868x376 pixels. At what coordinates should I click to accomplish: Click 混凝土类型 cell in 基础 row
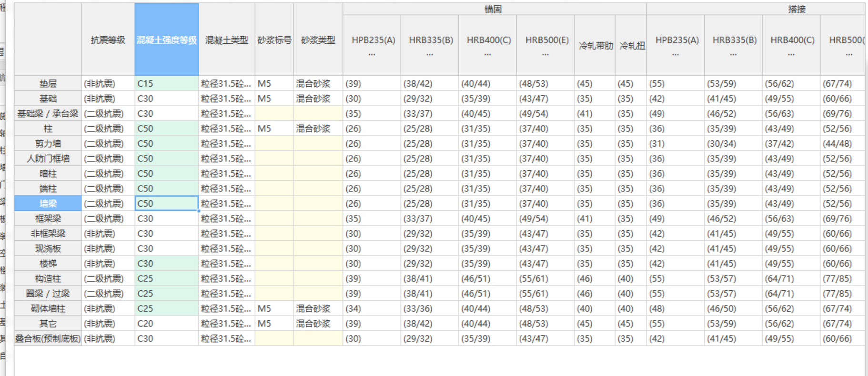click(x=227, y=99)
